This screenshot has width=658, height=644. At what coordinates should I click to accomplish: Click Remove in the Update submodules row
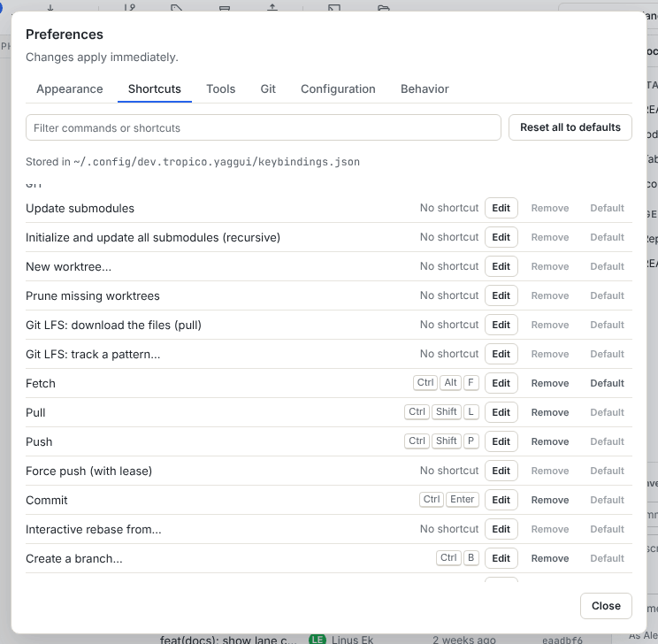pyautogui.click(x=550, y=208)
